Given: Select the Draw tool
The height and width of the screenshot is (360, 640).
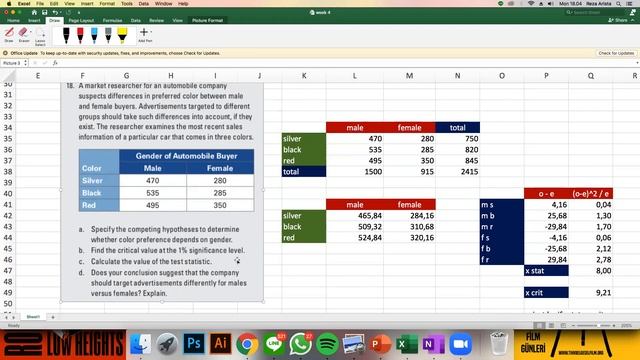Looking at the screenshot, I should pyautogui.click(x=9, y=34).
